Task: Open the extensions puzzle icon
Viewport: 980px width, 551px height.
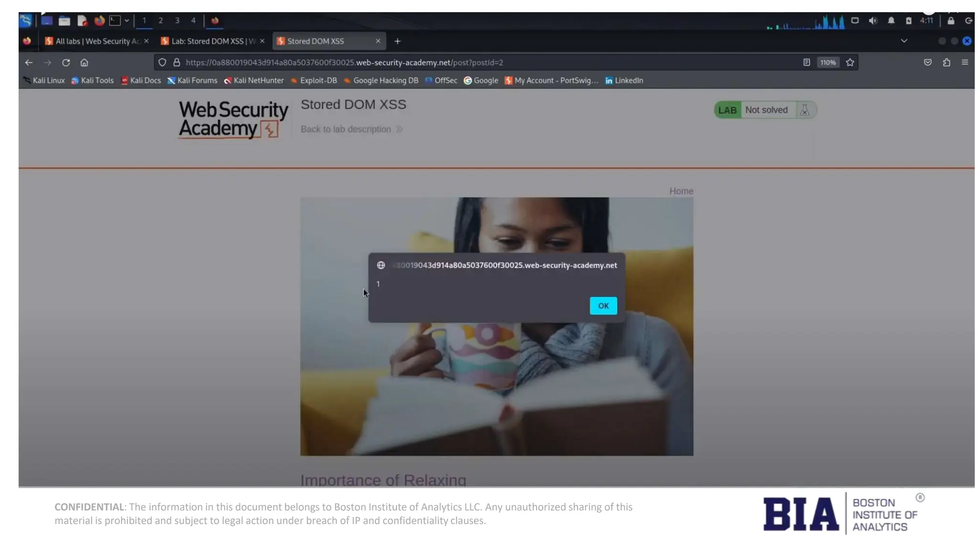Action: (x=946, y=63)
